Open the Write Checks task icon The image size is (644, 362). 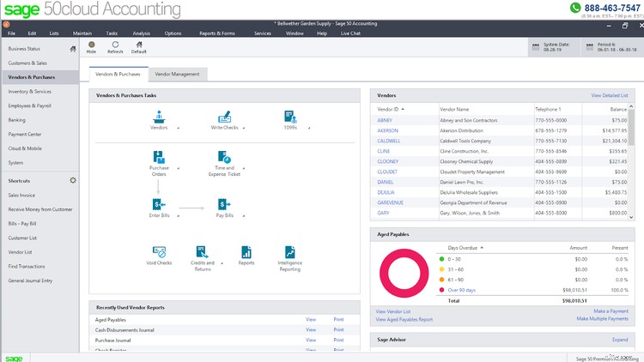[224, 117]
